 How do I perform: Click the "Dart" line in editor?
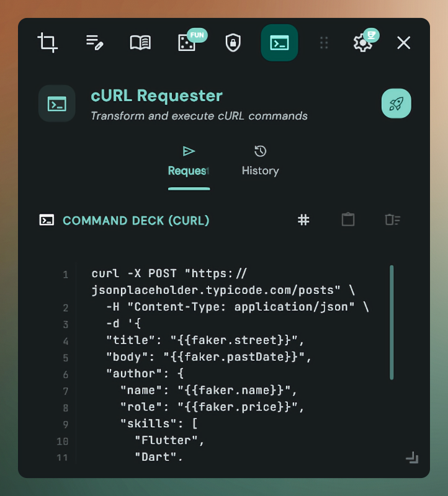coord(159,457)
